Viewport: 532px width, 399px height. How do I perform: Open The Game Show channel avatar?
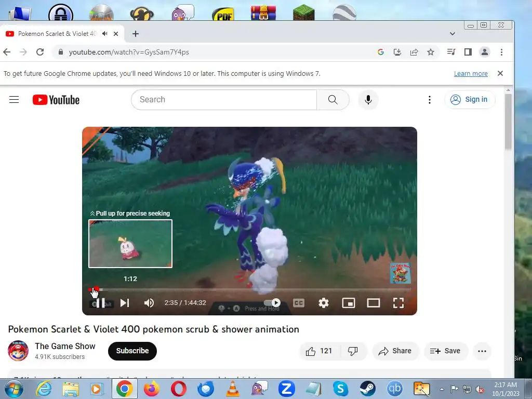click(18, 351)
